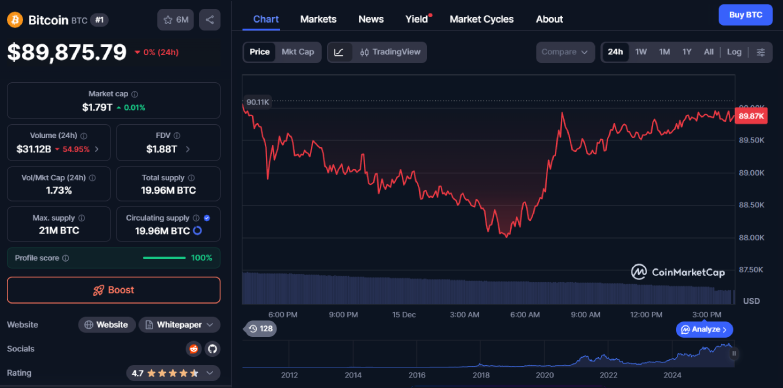783x388 pixels.
Task: Open chart settings sliders icon
Action: pyautogui.click(x=761, y=52)
